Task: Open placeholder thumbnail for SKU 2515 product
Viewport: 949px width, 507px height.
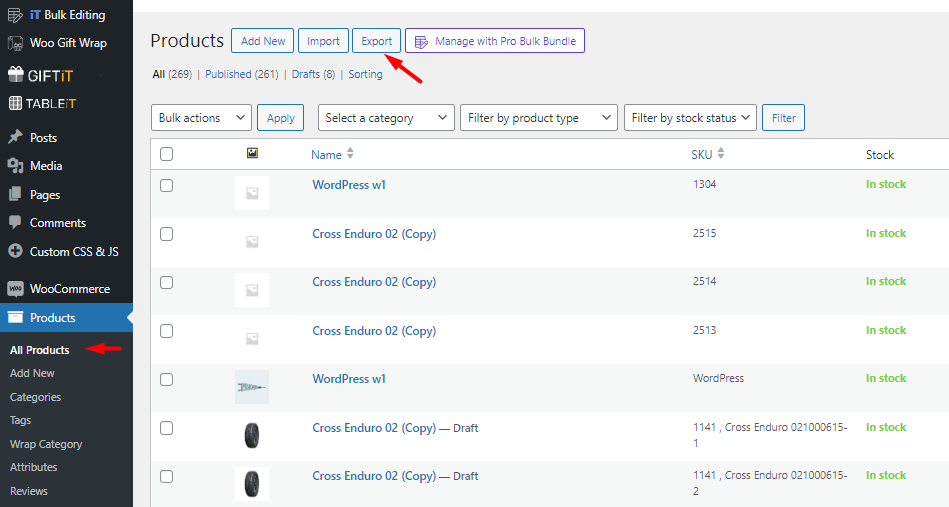Action: pyautogui.click(x=252, y=241)
